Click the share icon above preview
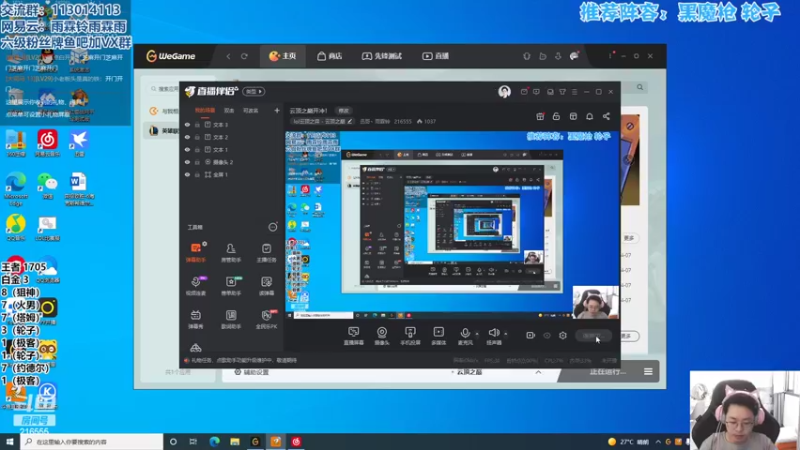The height and width of the screenshot is (450, 800). click(606, 116)
